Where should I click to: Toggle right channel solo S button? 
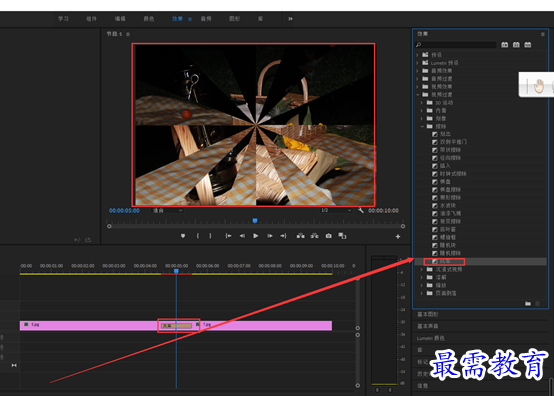(x=390, y=390)
